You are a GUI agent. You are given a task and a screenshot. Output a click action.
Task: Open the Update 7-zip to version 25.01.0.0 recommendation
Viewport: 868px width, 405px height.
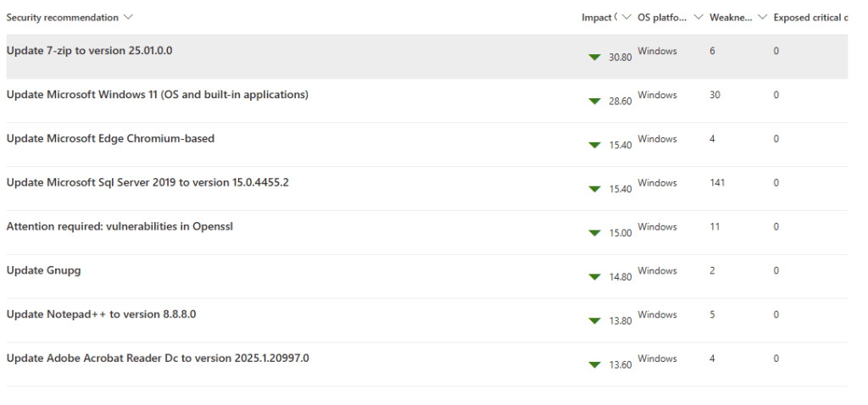pos(89,51)
